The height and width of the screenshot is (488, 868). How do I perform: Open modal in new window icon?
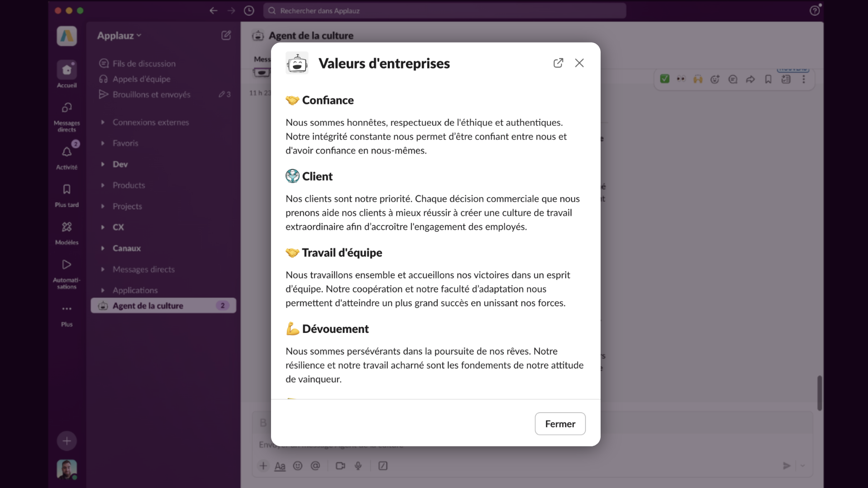coord(558,63)
